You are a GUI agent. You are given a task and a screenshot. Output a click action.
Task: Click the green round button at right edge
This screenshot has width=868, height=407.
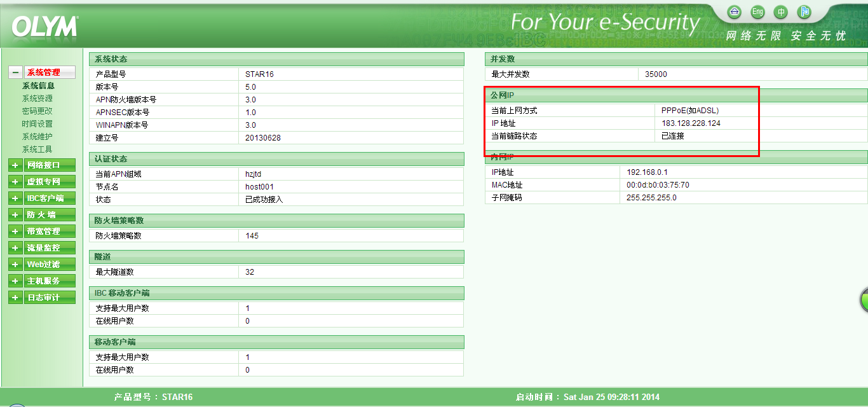(x=864, y=300)
